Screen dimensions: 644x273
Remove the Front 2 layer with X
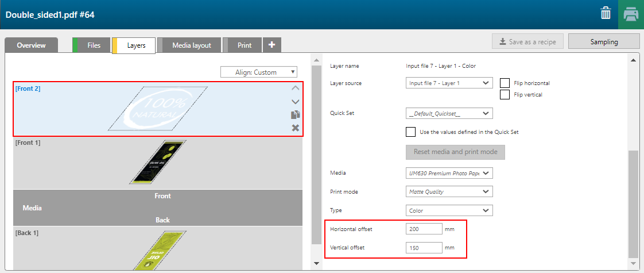pos(296,128)
